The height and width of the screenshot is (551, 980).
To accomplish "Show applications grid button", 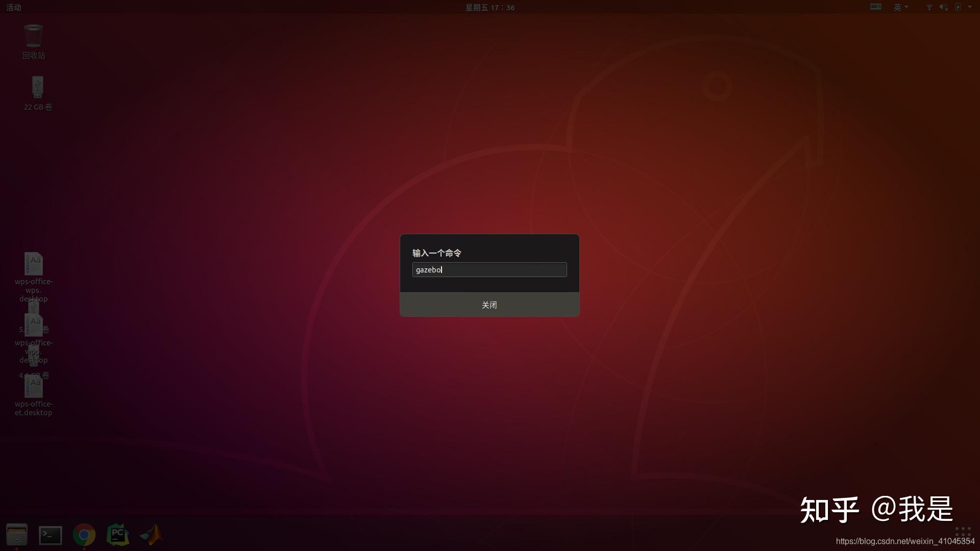I will click(x=963, y=532).
